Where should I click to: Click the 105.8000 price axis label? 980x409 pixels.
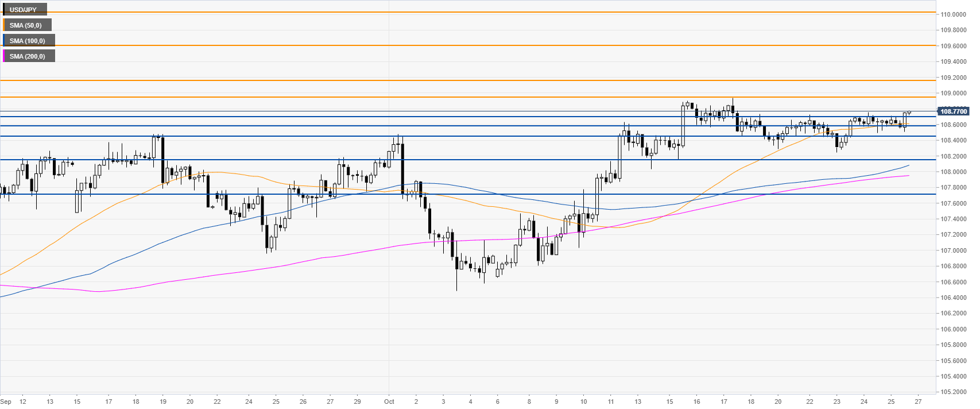[x=953, y=345]
